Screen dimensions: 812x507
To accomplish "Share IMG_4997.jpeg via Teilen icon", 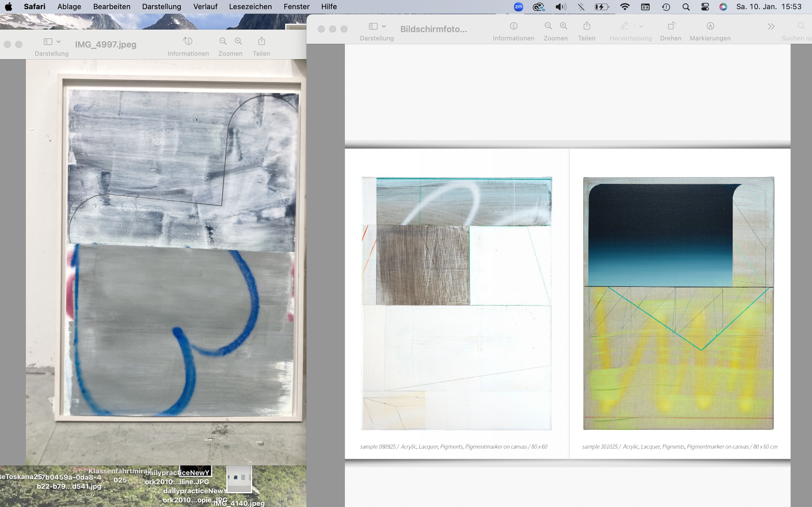I will (x=261, y=41).
